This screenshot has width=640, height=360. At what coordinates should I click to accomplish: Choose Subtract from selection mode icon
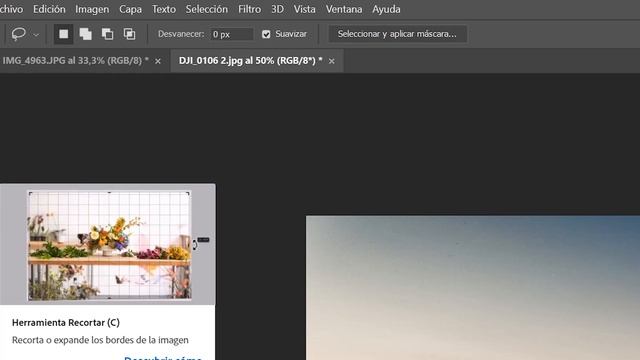coord(107,34)
